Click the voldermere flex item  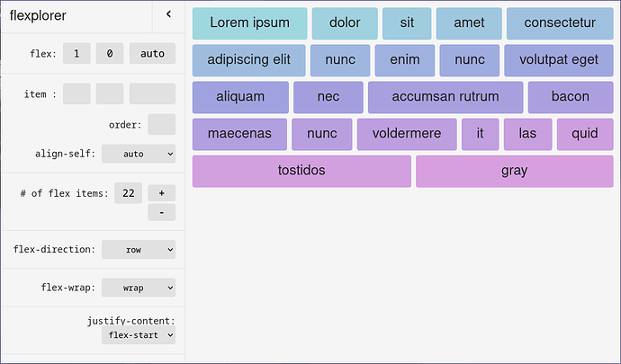(x=407, y=134)
